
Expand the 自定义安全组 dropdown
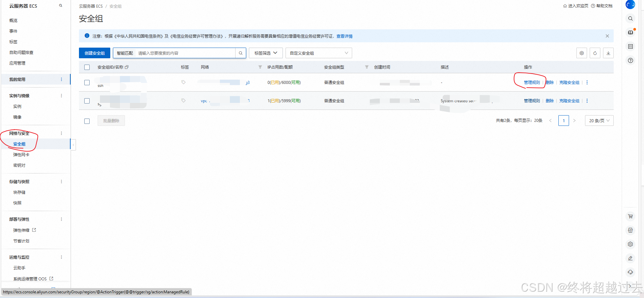click(319, 53)
